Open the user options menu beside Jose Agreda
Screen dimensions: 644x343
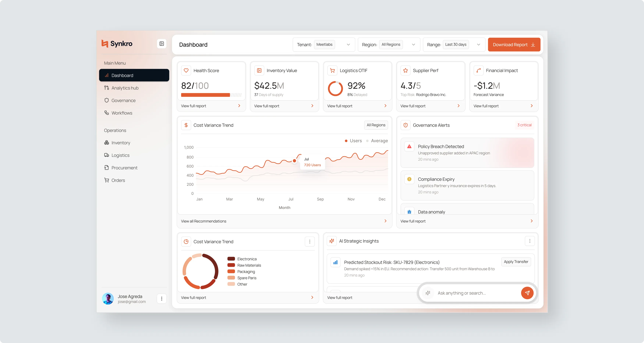(162, 298)
